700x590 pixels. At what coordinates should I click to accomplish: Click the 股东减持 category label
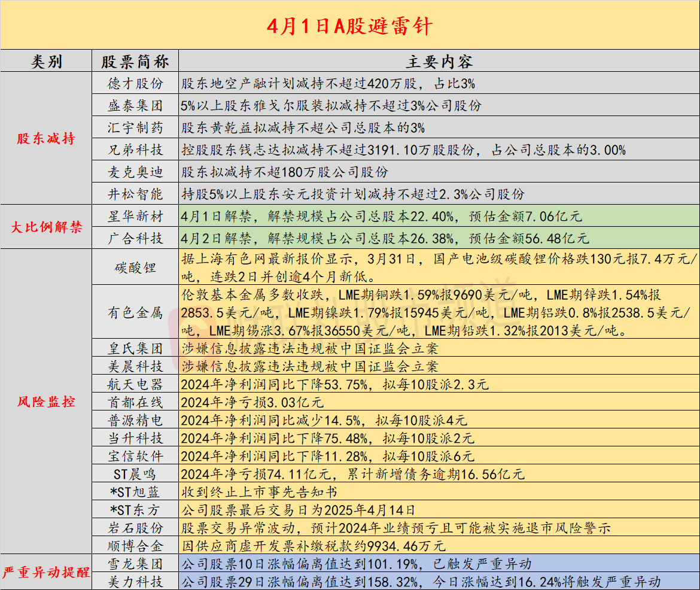46,139
